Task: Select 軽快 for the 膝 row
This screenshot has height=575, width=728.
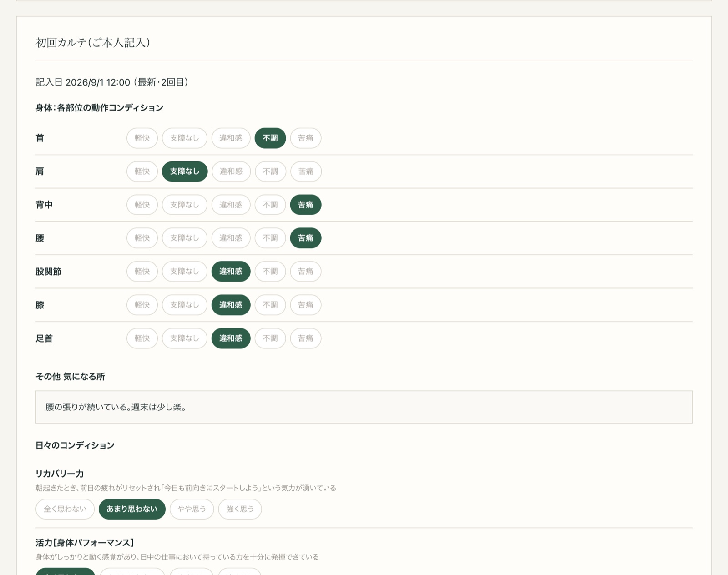Action: (x=142, y=305)
